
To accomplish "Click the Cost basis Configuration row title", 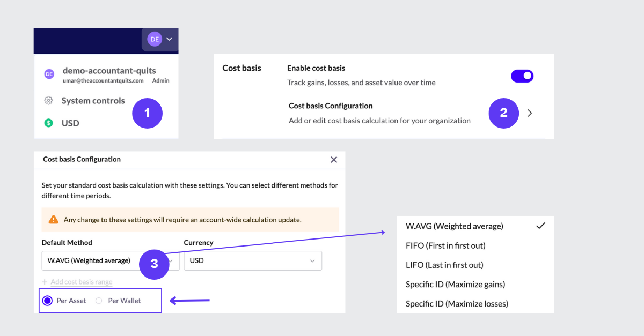I will 331,106.
